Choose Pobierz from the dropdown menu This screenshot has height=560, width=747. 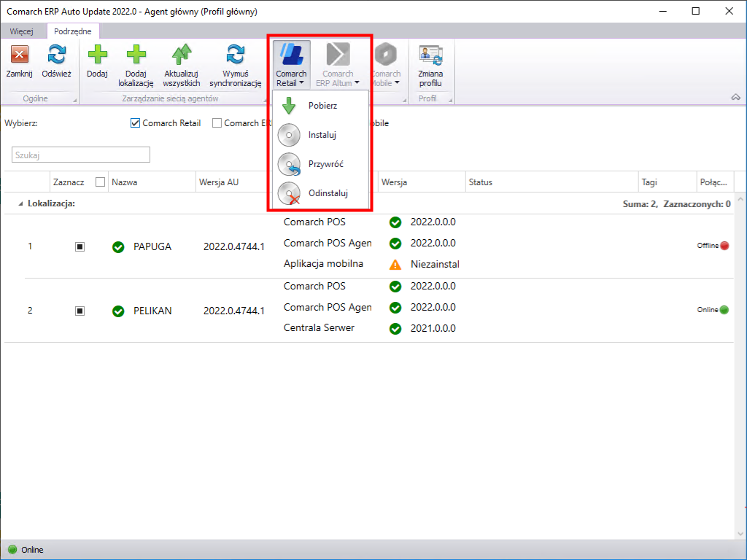(321, 106)
